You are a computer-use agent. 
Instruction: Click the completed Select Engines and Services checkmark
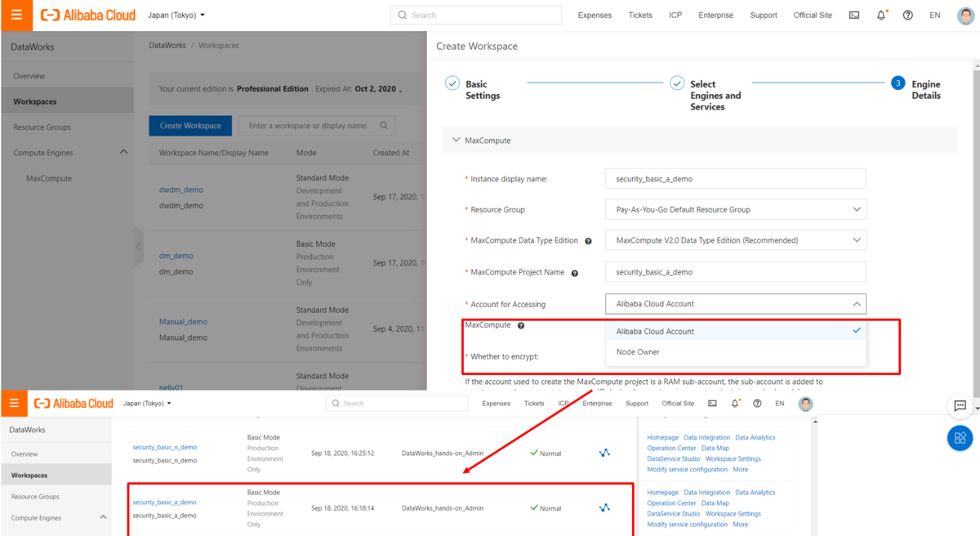pyautogui.click(x=676, y=83)
